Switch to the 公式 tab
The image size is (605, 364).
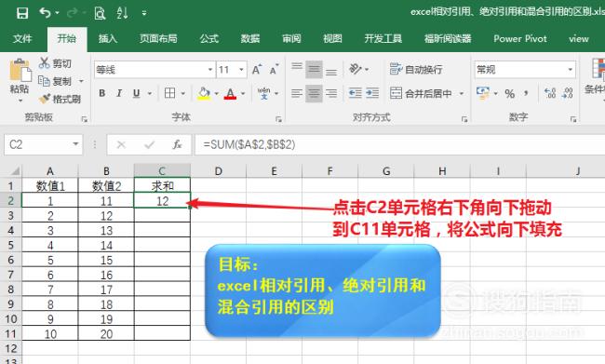click(209, 38)
